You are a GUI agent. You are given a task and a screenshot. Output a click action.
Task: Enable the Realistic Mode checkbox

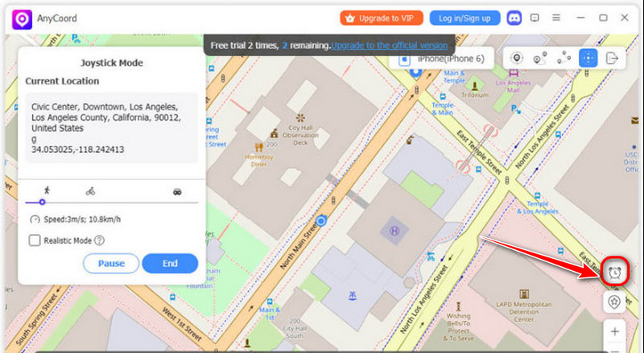click(35, 240)
